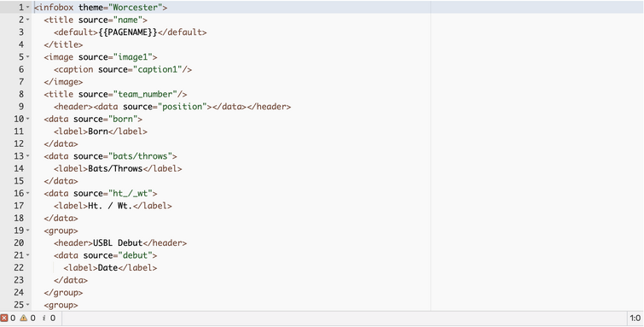
Task: Click the Date label text
Action: coord(108,267)
